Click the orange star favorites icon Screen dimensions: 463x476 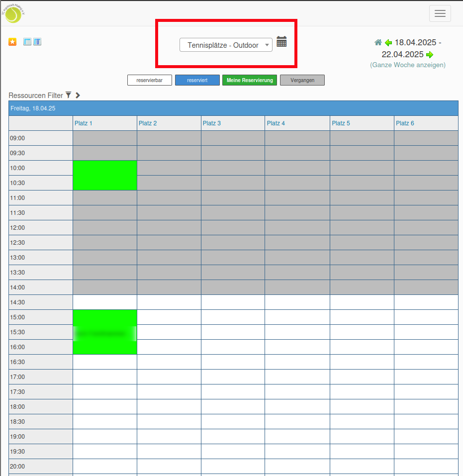[x=12, y=42]
